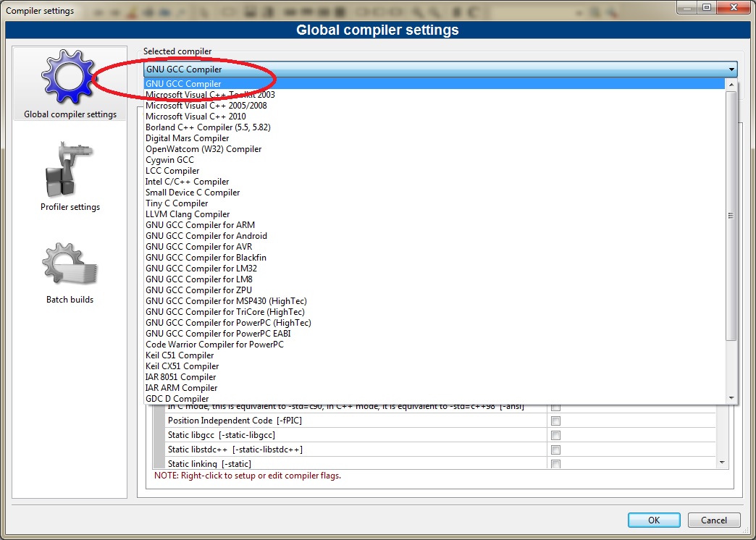Image resolution: width=756 pixels, height=540 pixels.
Task: Select GNU GCC Compiler for LM8
Action: (x=434, y=279)
